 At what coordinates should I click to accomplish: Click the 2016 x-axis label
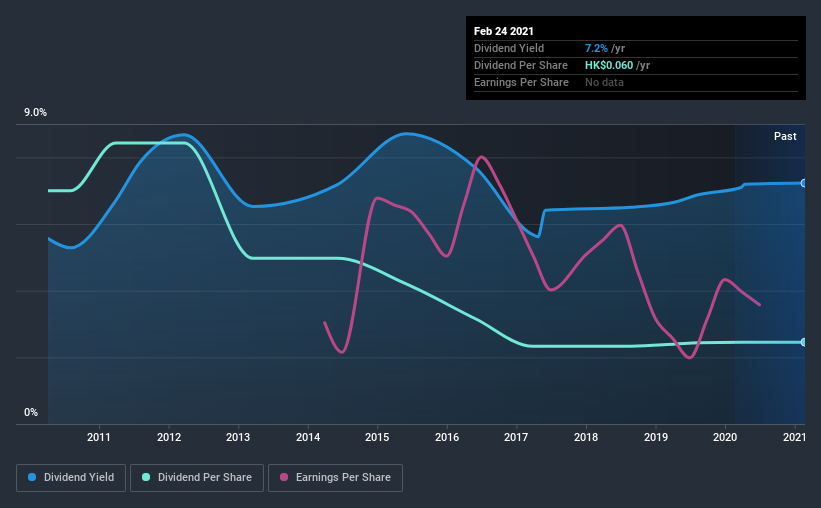coord(447,437)
